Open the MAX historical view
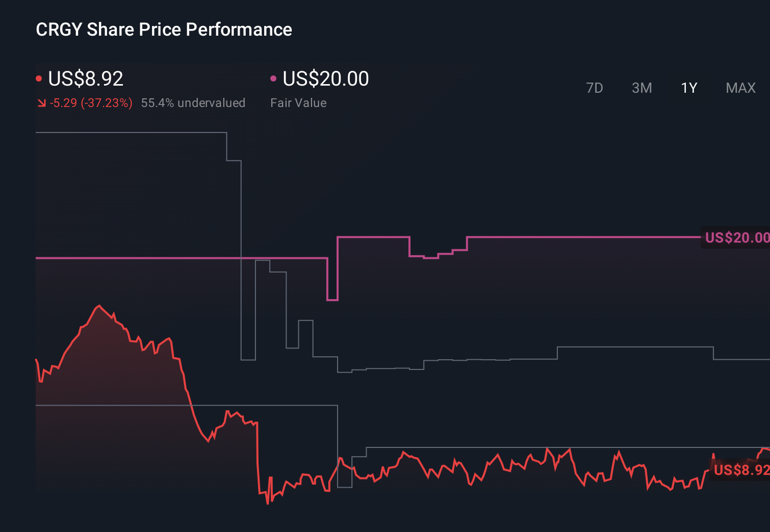Viewport: 770px width, 532px height. (x=740, y=88)
